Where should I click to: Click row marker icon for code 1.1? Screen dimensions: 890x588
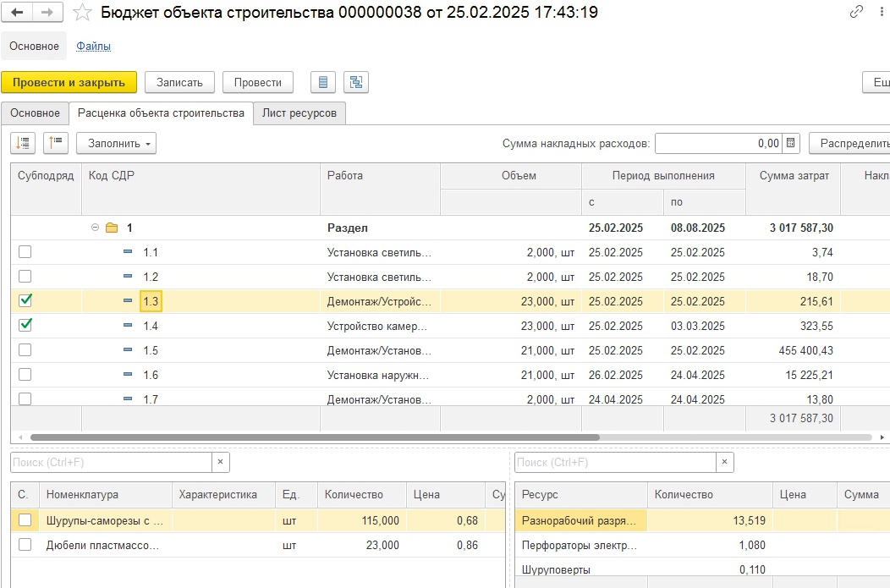(x=128, y=251)
